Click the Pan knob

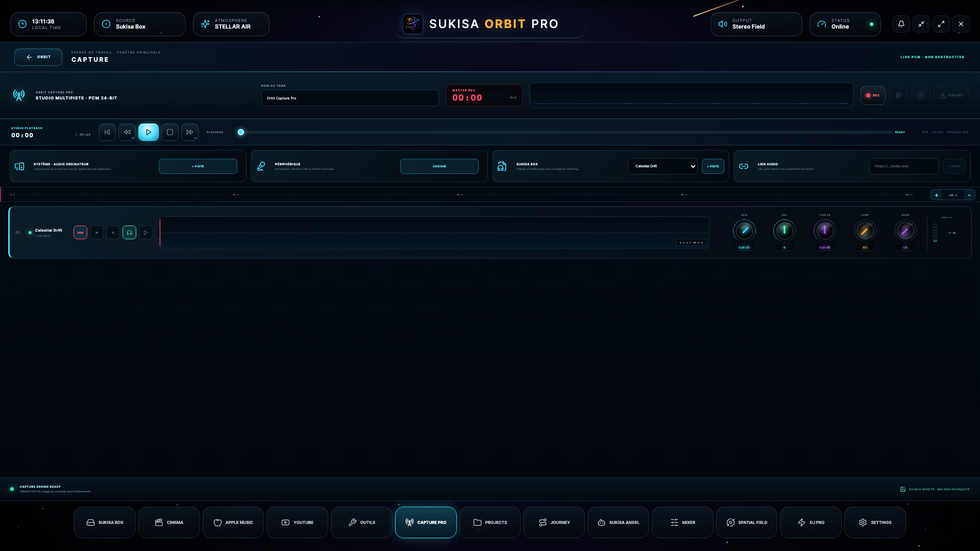pyautogui.click(x=785, y=231)
